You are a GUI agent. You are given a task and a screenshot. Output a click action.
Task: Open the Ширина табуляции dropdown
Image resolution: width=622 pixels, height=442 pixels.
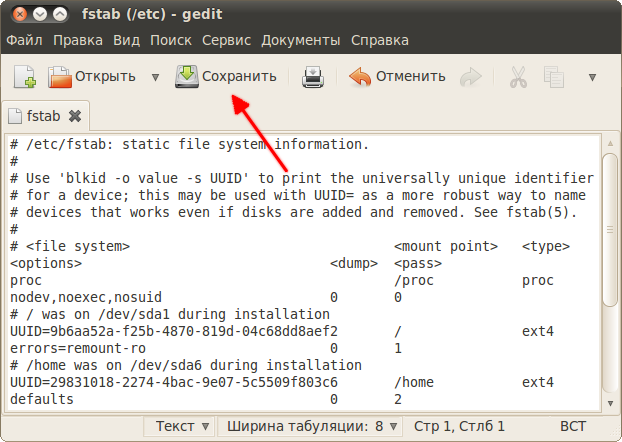[310, 427]
